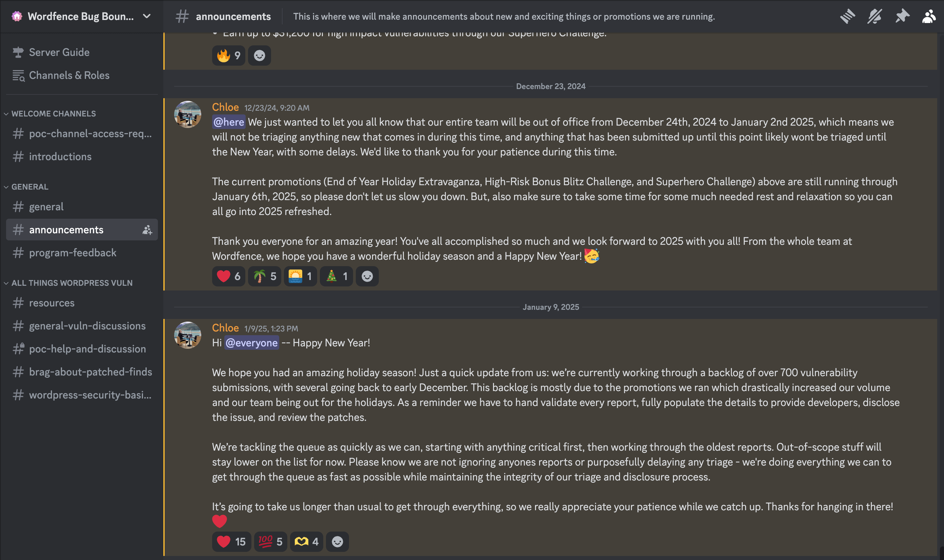Collapse the WELCOME CHANNELS category
The width and height of the screenshot is (944, 560).
(53, 113)
